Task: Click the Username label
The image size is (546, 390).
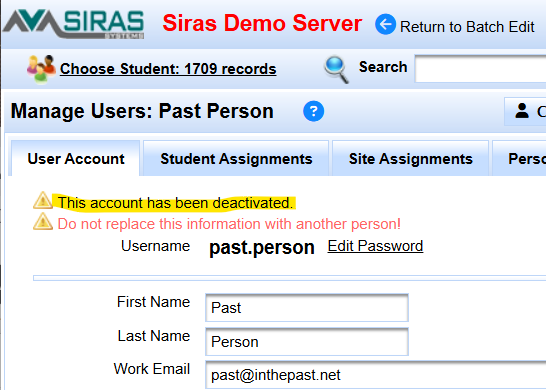Action: (x=155, y=246)
